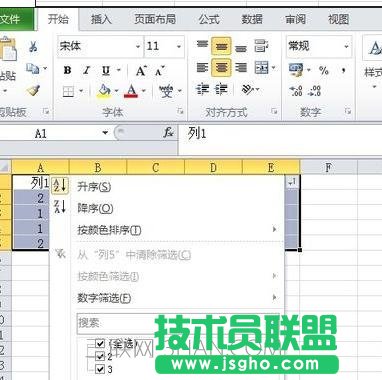
Task: Open 数字筛选(F) submenu
Action: 167,298
